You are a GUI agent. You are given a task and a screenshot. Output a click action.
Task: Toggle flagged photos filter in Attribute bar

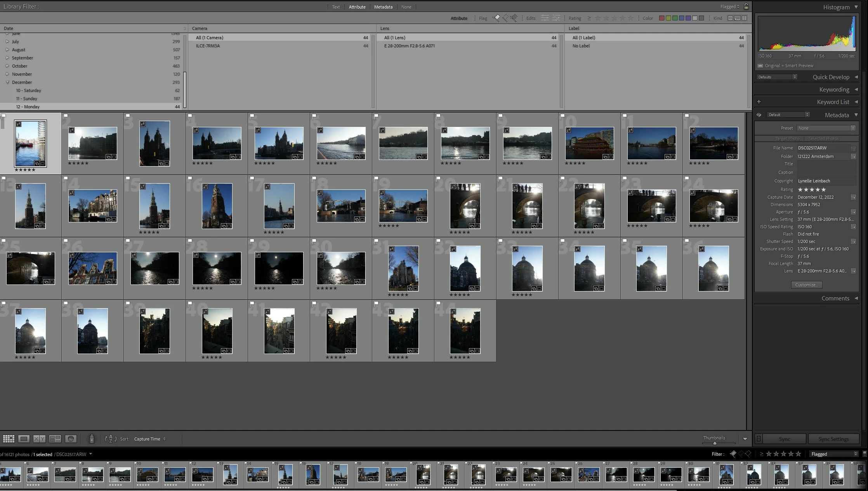click(496, 18)
